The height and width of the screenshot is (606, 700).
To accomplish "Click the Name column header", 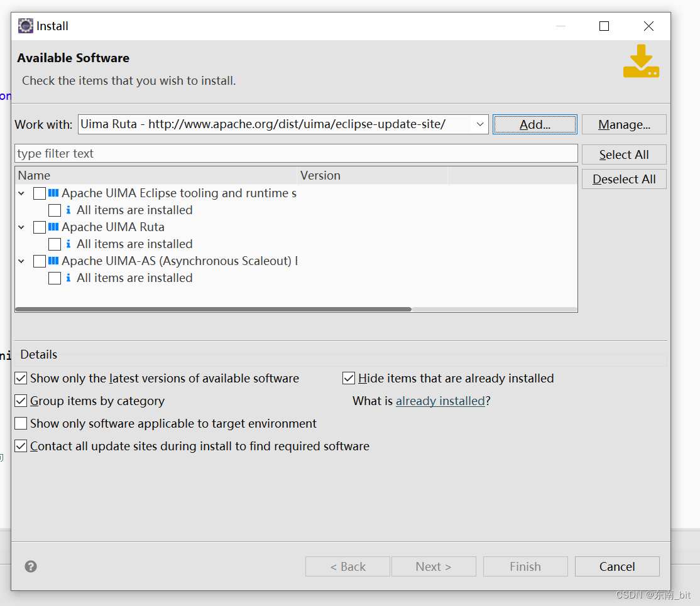I will coord(156,175).
